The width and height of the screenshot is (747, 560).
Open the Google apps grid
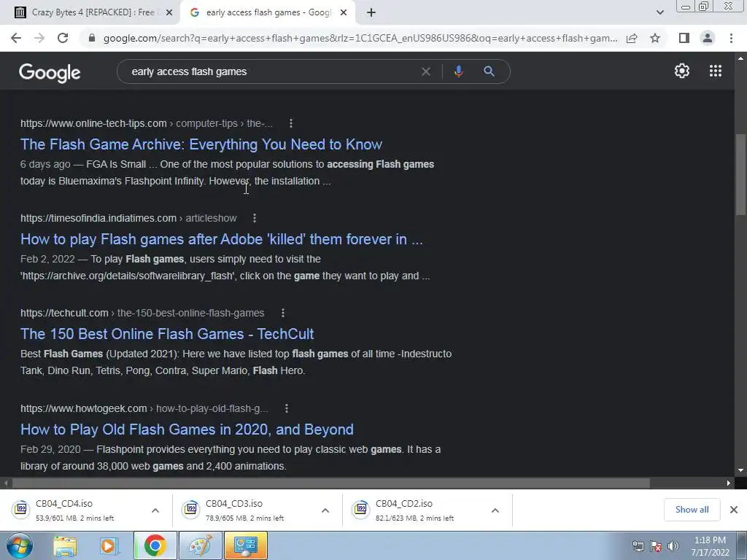click(x=716, y=71)
